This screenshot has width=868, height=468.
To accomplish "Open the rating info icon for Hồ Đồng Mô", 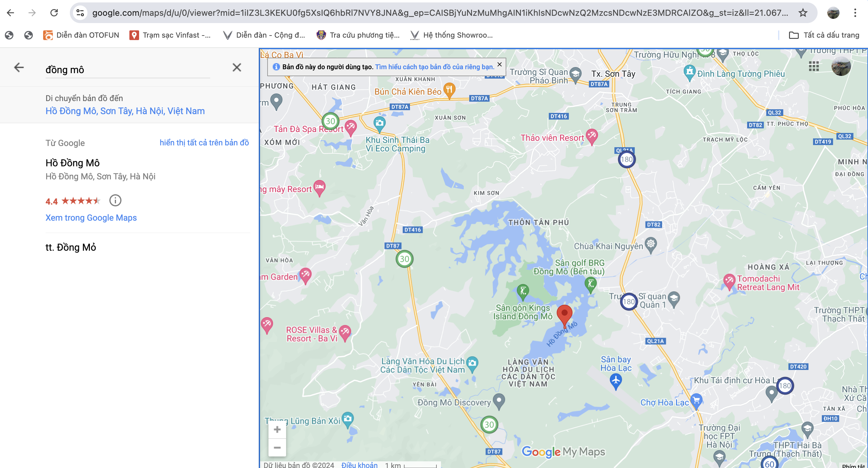I will click(x=115, y=201).
